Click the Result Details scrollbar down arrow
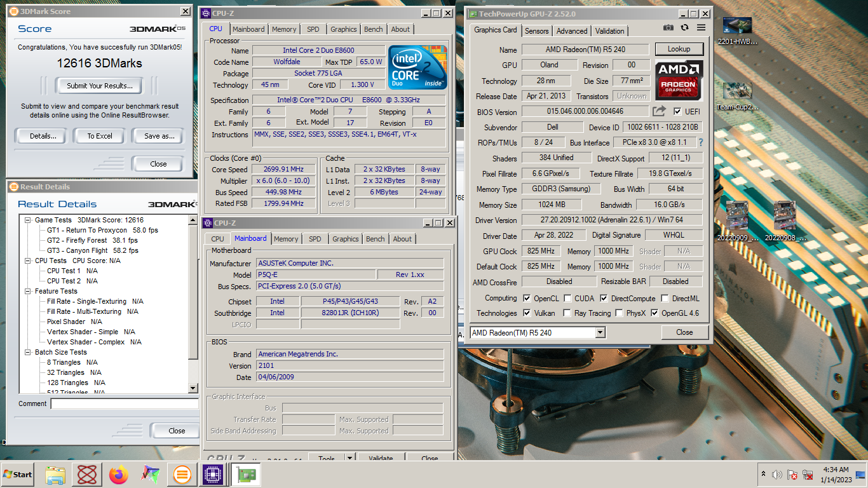The image size is (868, 488). coord(194,388)
